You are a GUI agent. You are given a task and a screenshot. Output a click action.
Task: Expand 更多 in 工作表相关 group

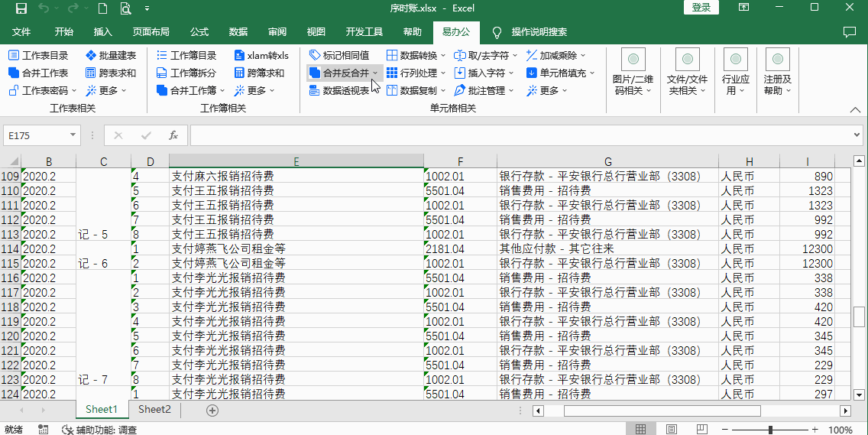pos(124,90)
